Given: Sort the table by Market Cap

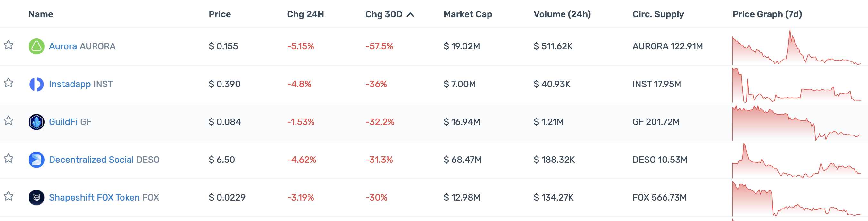Looking at the screenshot, I should 468,14.
